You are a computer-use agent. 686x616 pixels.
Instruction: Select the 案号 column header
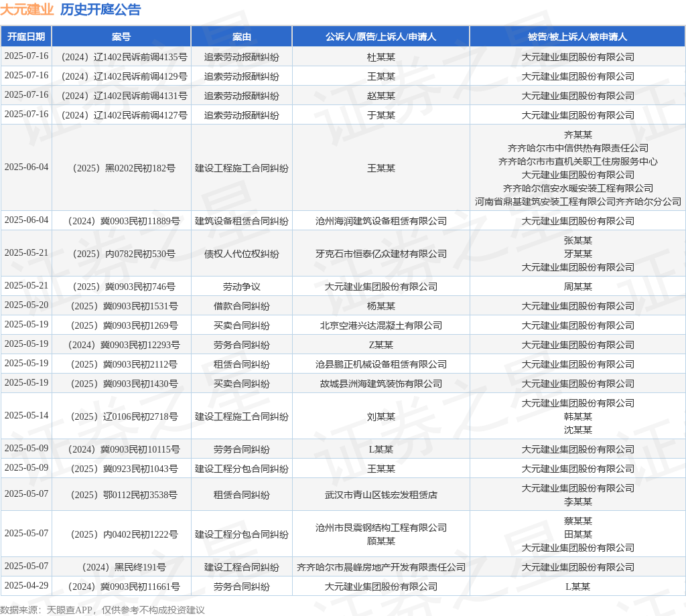point(121,37)
